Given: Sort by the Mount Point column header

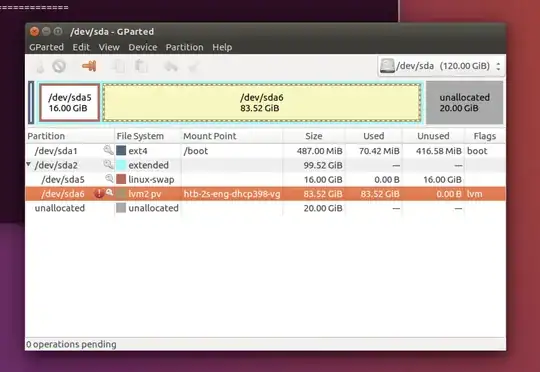Looking at the screenshot, I should click(x=232, y=136).
